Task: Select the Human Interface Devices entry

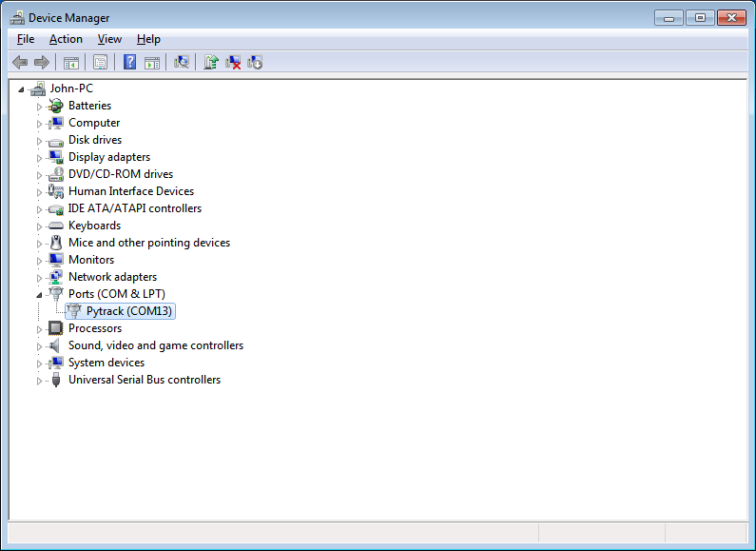Action: click(x=130, y=191)
